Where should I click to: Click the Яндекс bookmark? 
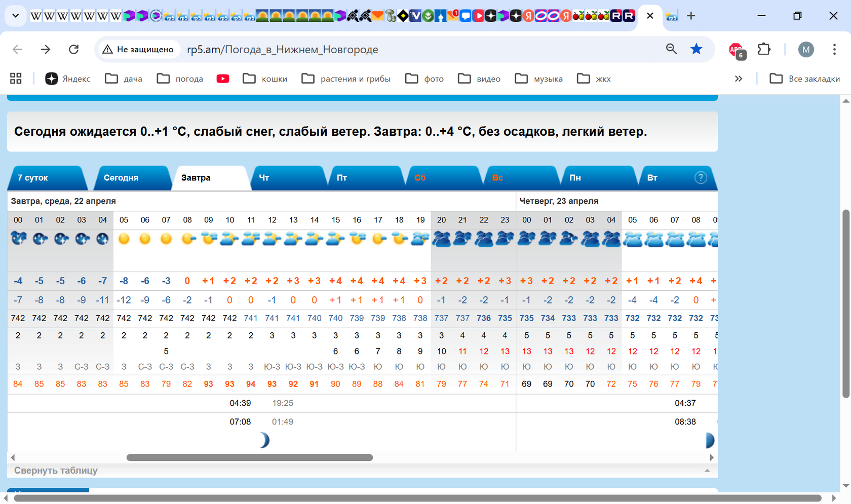click(68, 79)
